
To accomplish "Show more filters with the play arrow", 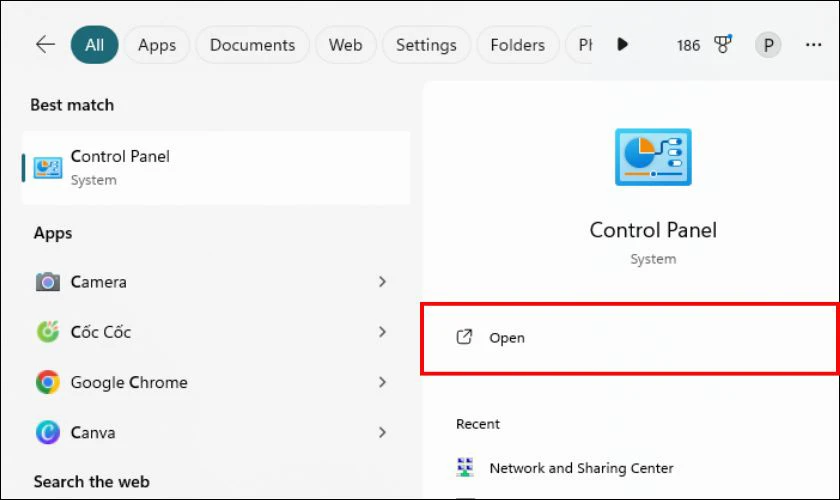I will point(622,44).
